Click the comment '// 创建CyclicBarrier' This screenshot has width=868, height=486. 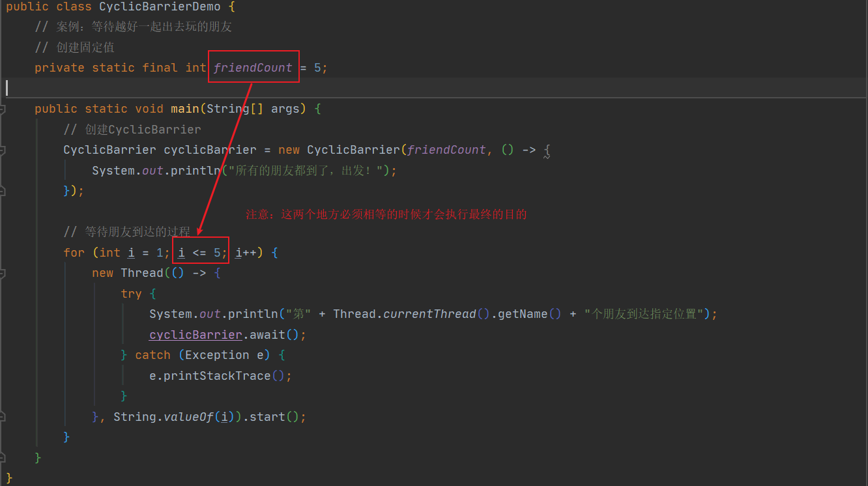pyautogui.click(x=132, y=130)
